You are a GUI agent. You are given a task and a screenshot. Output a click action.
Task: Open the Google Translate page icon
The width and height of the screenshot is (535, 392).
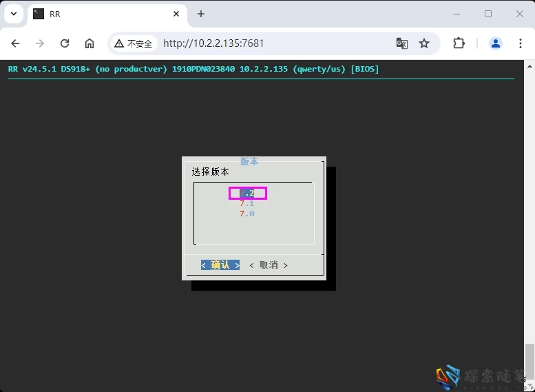coord(402,43)
